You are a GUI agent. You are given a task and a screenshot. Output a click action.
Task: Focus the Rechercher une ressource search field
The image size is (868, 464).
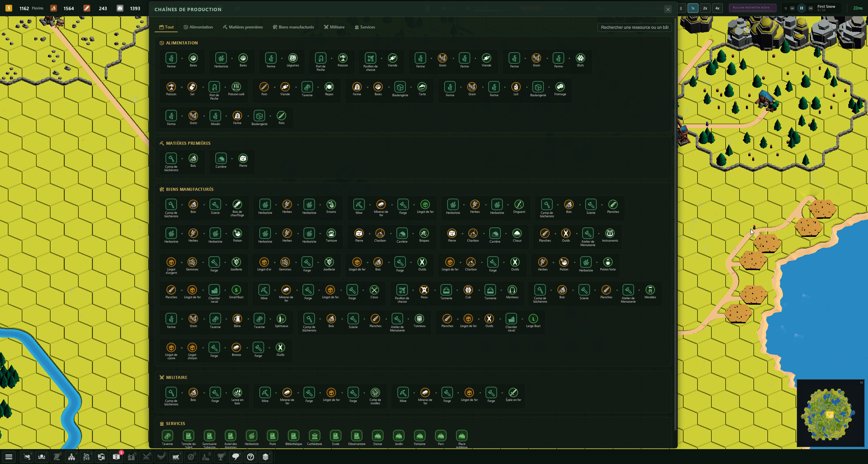click(x=634, y=27)
